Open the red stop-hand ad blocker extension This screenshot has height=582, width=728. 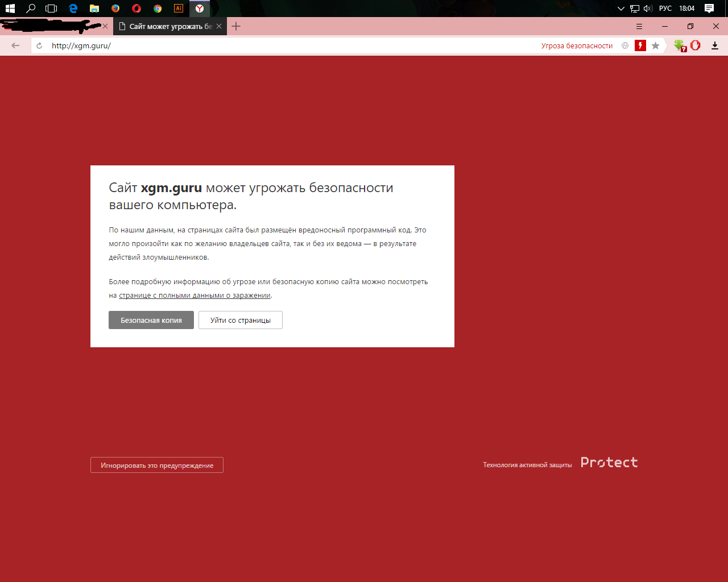(696, 45)
